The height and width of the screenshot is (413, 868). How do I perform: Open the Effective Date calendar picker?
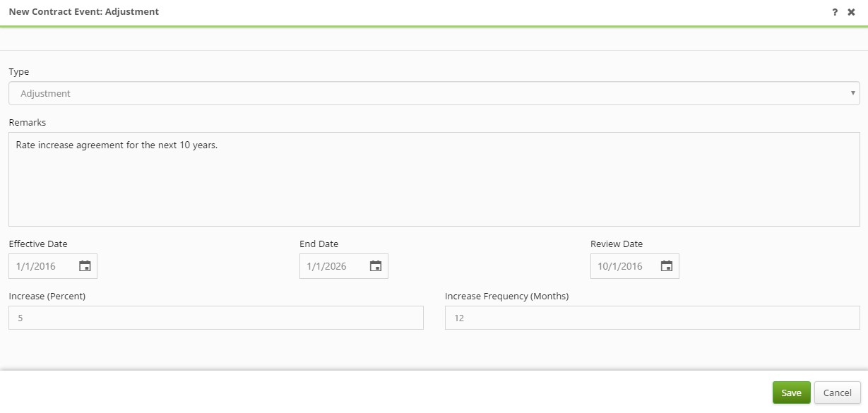coord(85,266)
